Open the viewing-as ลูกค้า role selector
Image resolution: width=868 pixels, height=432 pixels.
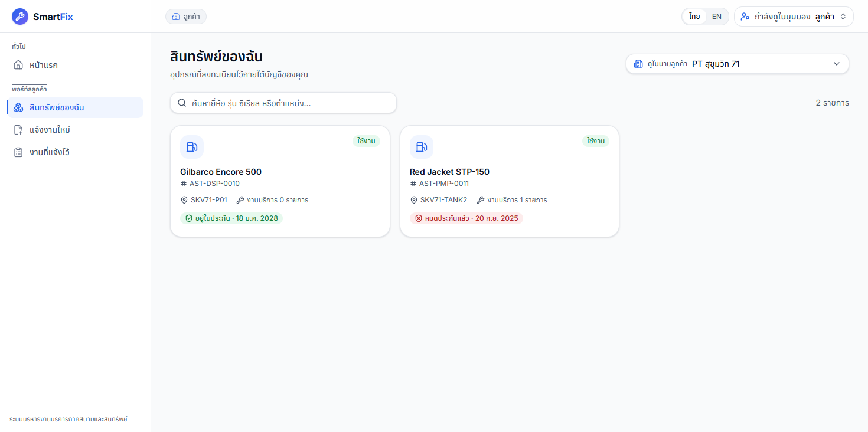(794, 17)
